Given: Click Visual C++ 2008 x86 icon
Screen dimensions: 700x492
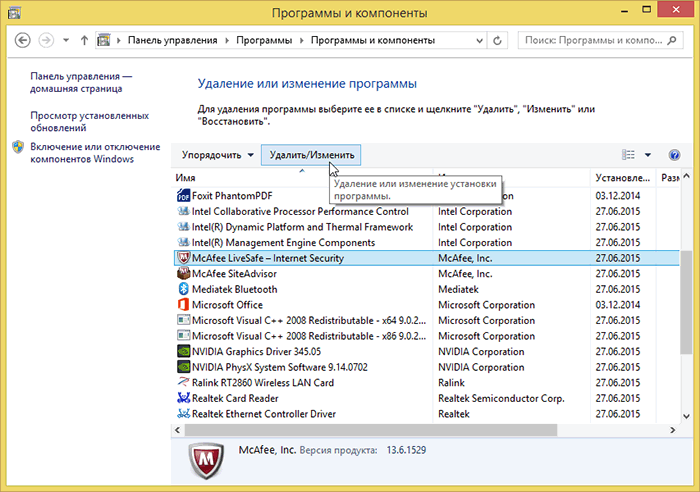Looking at the screenshot, I should [x=183, y=336].
